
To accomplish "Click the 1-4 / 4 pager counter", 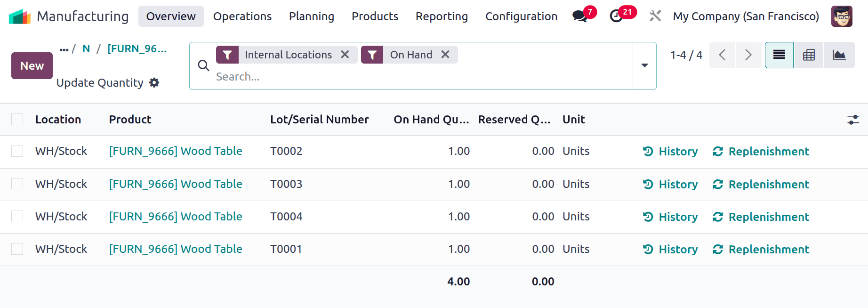I will tap(686, 55).
